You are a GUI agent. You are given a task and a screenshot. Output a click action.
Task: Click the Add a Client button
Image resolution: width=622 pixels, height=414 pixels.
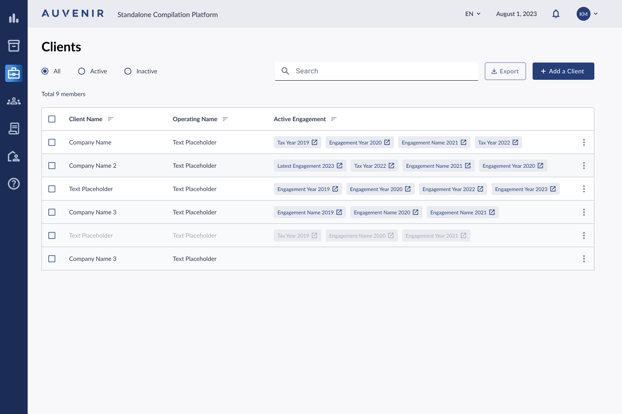pyautogui.click(x=563, y=71)
